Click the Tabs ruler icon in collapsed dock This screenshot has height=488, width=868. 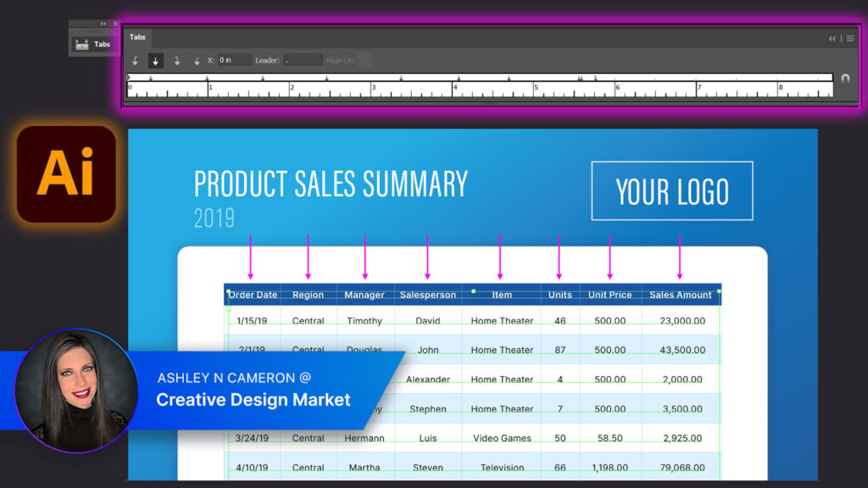82,44
